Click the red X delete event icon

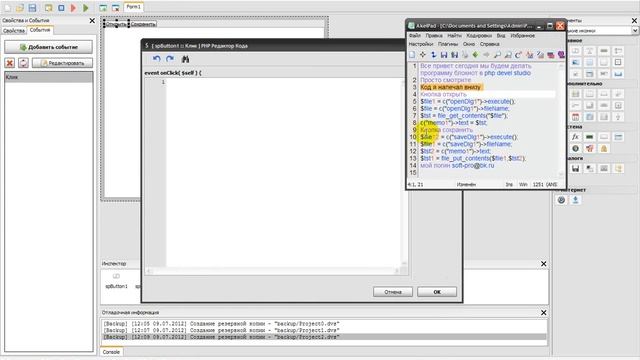click(10, 63)
